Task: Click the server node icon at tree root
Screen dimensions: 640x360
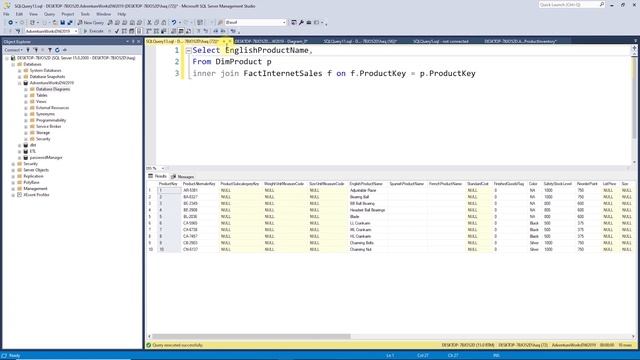Action: [13, 58]
